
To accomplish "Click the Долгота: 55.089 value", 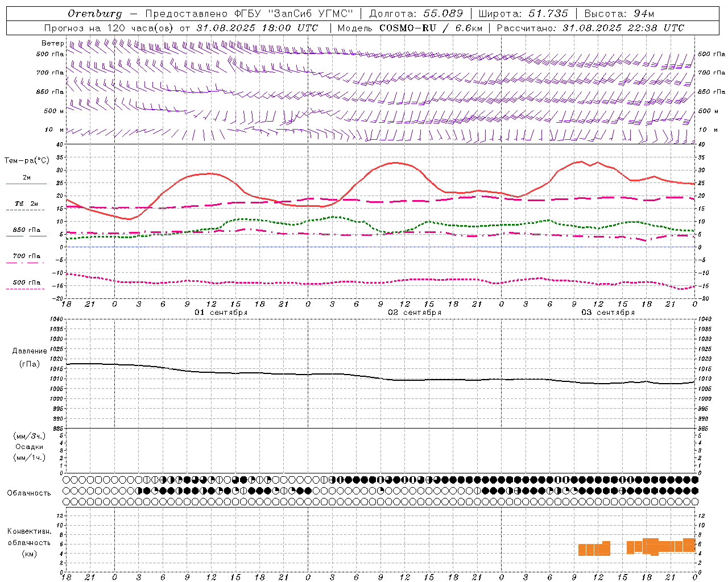I will (416, 14).
